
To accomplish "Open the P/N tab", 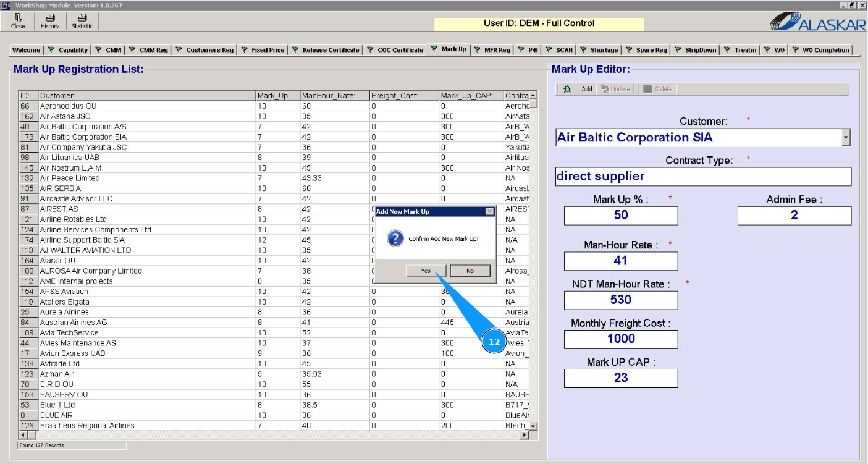I will [528, 50].
